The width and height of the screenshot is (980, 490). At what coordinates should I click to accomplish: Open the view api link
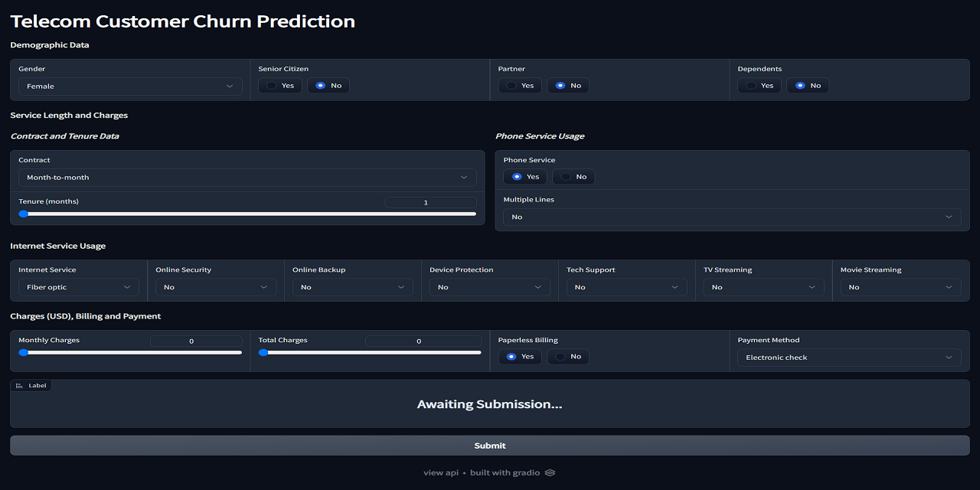click(x=441, y=472)
